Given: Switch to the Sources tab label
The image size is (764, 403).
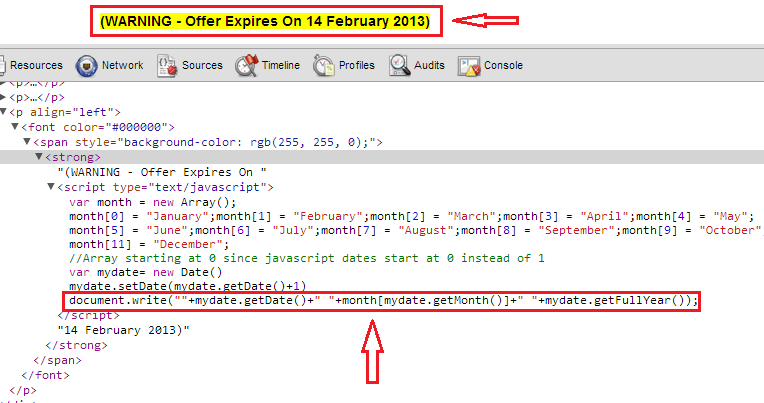Looking at the screenshot, I should [202, 65].
